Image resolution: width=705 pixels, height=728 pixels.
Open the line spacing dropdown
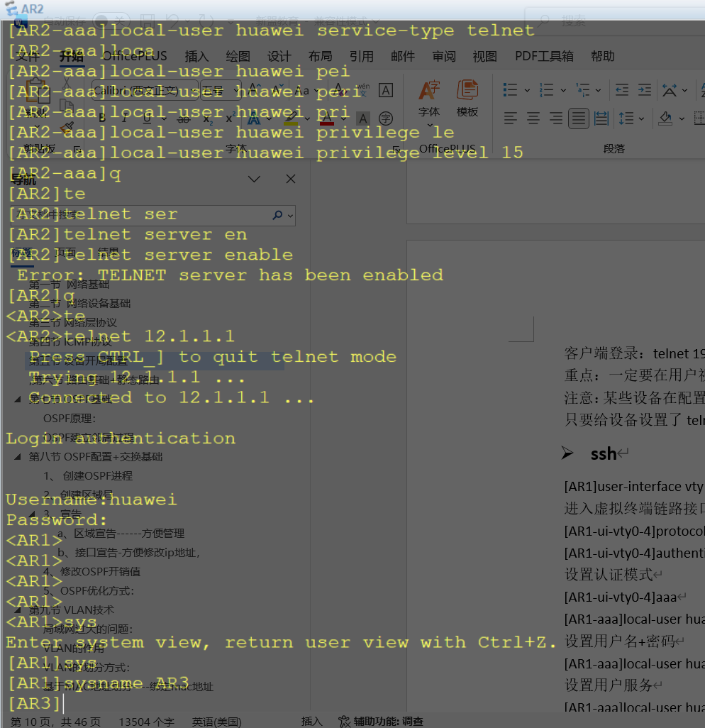pyautogui.click(x=641, y=118)
